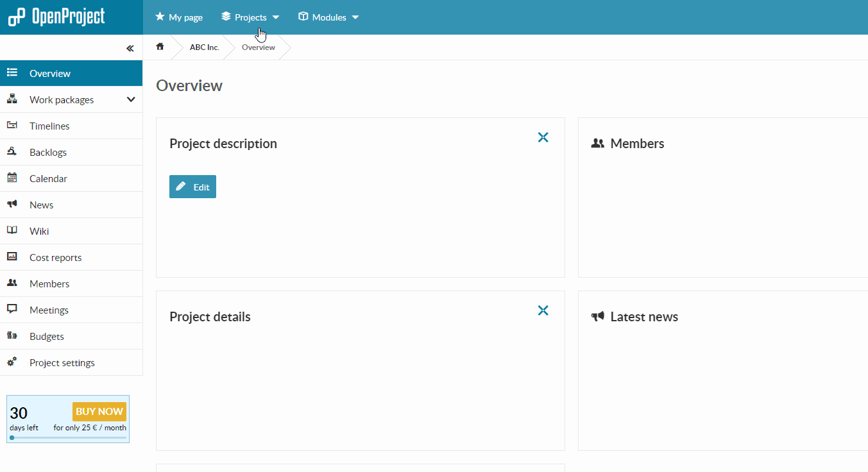Close the Project description widget
868x472 pixels.
click(x=543, y=137)
